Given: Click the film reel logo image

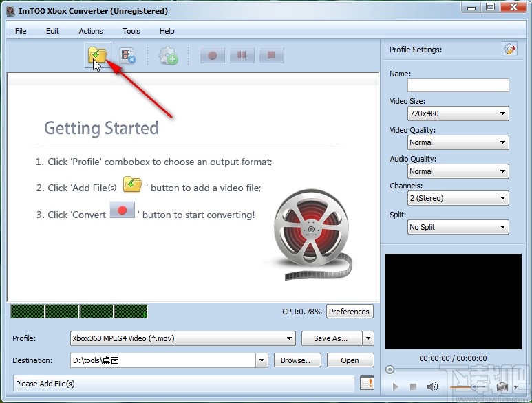Looking at the screenshot, I should coord(312,235).
